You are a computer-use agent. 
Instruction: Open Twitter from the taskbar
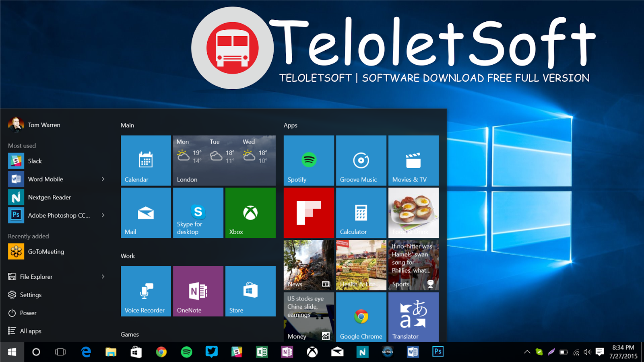coord(212,352)
